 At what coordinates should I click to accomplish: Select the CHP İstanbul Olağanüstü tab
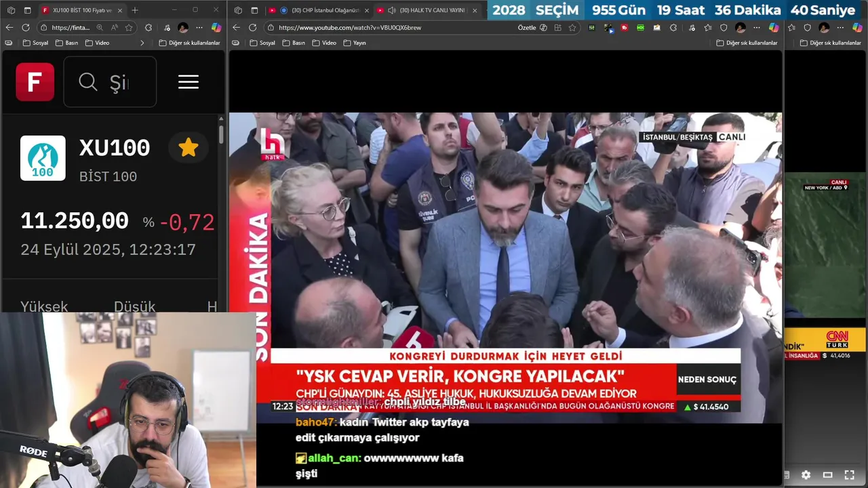click(319, 10)
